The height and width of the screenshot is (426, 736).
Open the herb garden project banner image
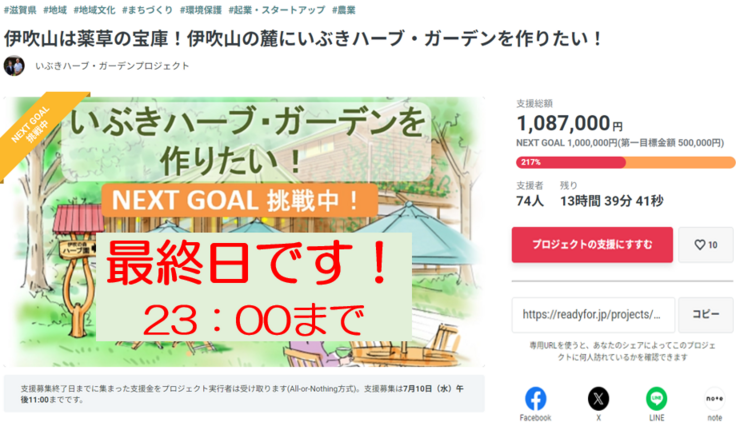tap(244, 232)
